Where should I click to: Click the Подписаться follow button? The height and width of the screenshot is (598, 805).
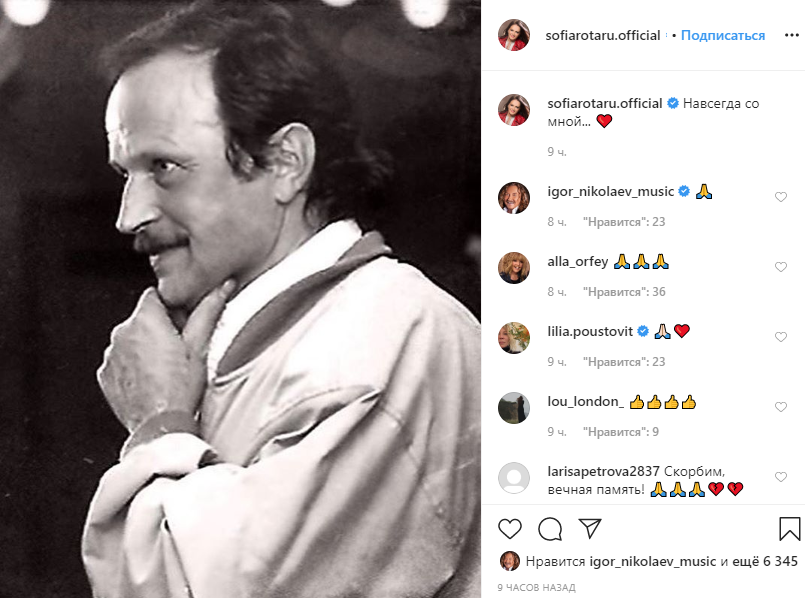[723, 35]
